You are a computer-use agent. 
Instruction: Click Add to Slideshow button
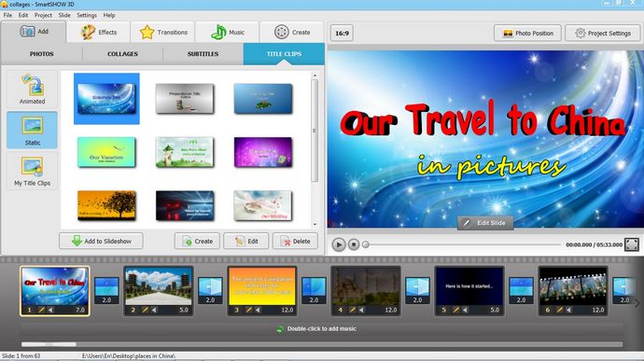tap(101, 241)
